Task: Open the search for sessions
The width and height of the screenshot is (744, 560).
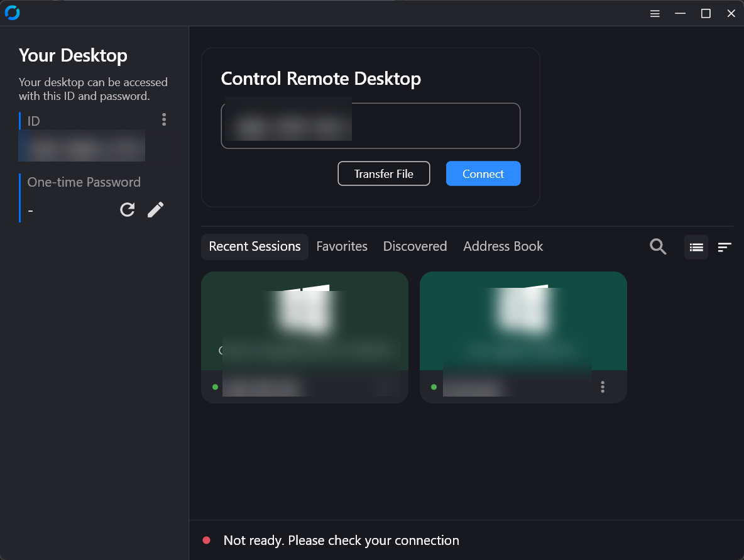Action: click(657, 246)
